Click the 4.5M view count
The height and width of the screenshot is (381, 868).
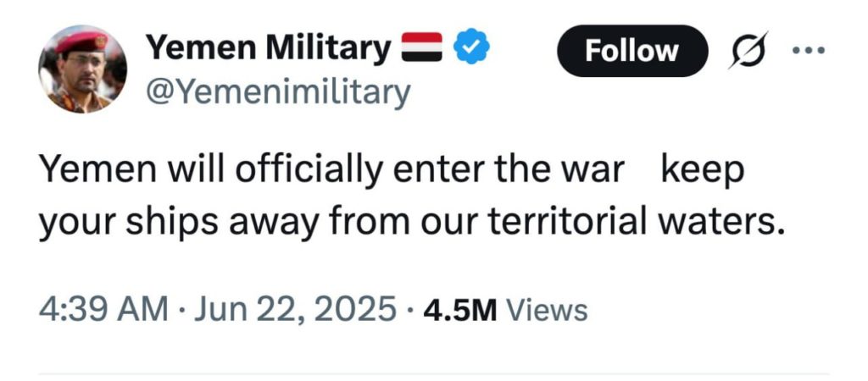[x=459, y=310]
